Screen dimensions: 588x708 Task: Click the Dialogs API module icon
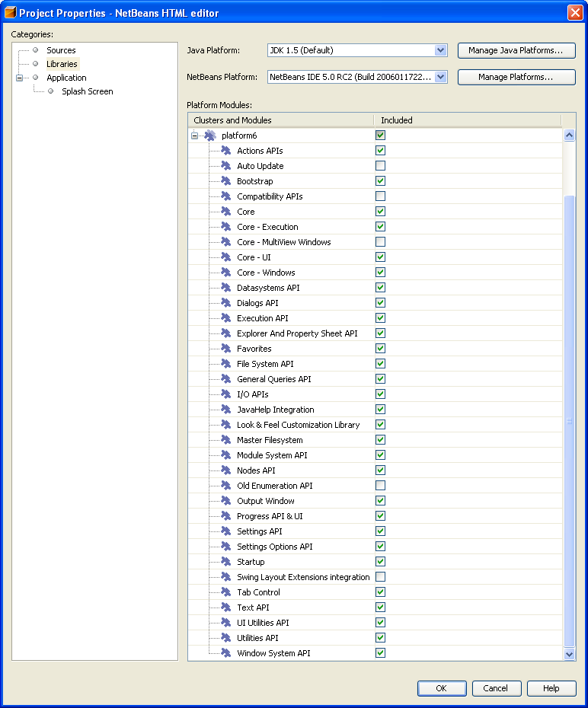(225, 303)
